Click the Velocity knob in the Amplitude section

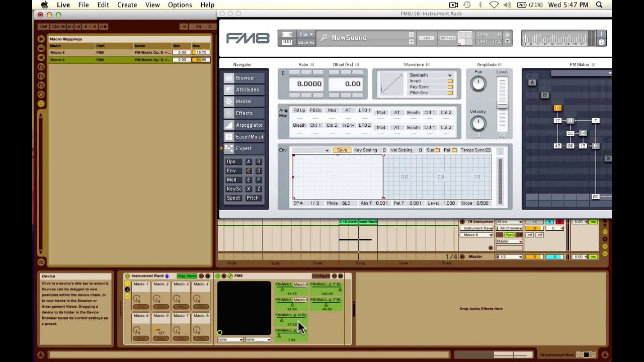tap(478, 123)
